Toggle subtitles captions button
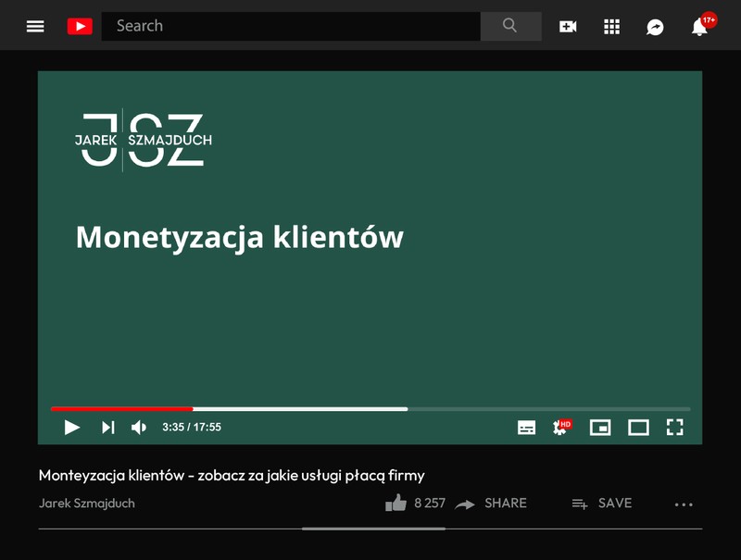 coord(526,428)
